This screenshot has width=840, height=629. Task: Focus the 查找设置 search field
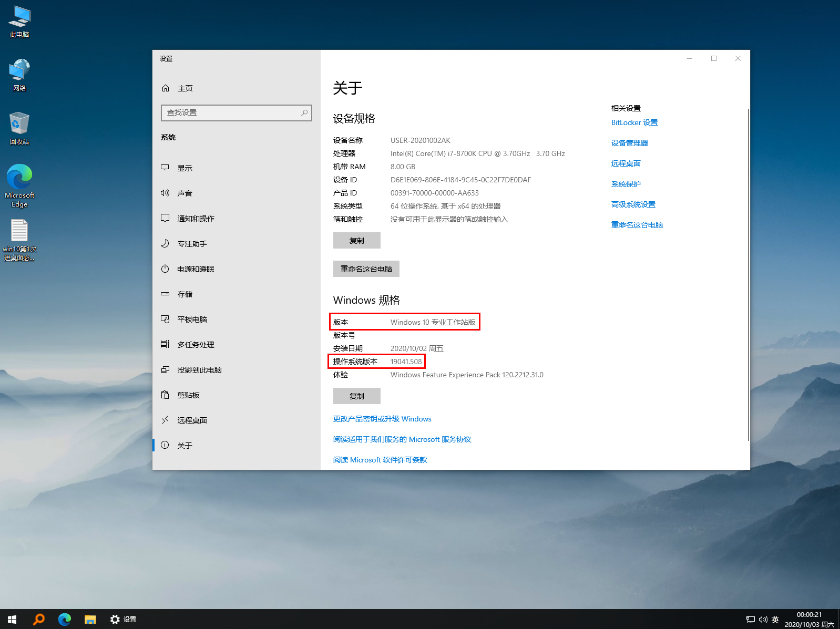pos(237,112)
